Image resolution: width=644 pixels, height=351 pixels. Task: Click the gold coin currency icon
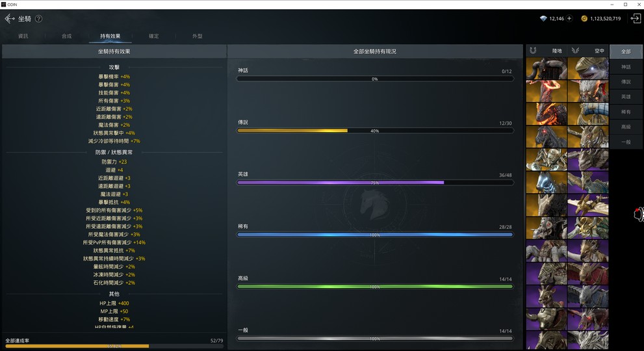tap(584, 18)
